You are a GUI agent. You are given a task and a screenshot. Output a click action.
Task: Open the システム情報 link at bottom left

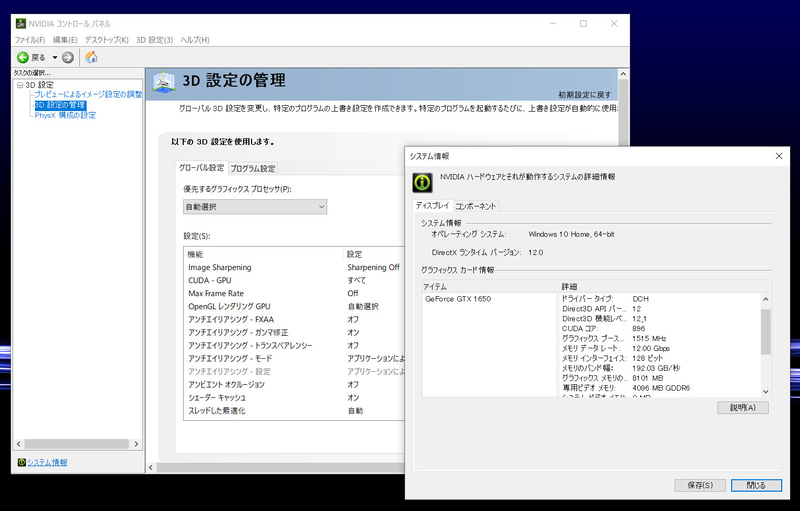pos(47,462)
